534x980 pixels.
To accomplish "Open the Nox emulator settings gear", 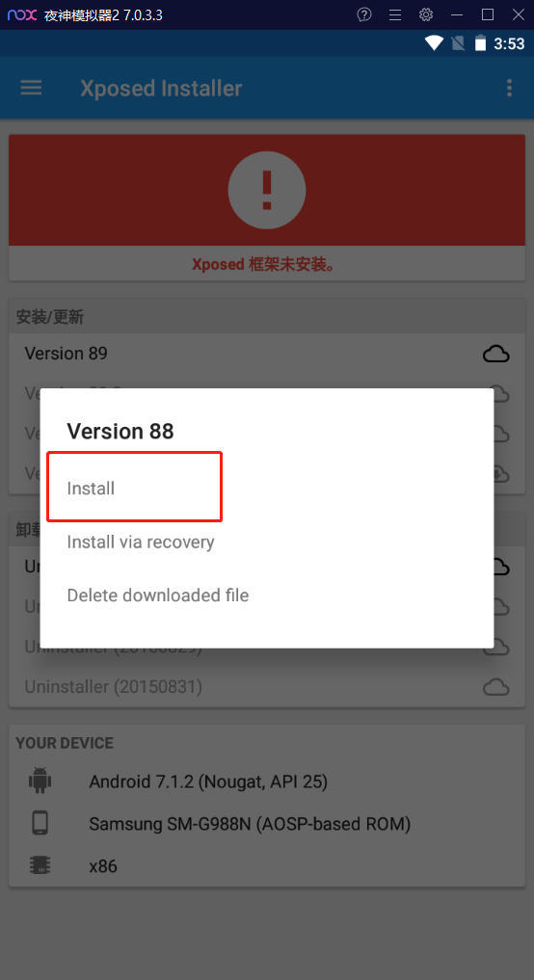I will tap(426, 14).
